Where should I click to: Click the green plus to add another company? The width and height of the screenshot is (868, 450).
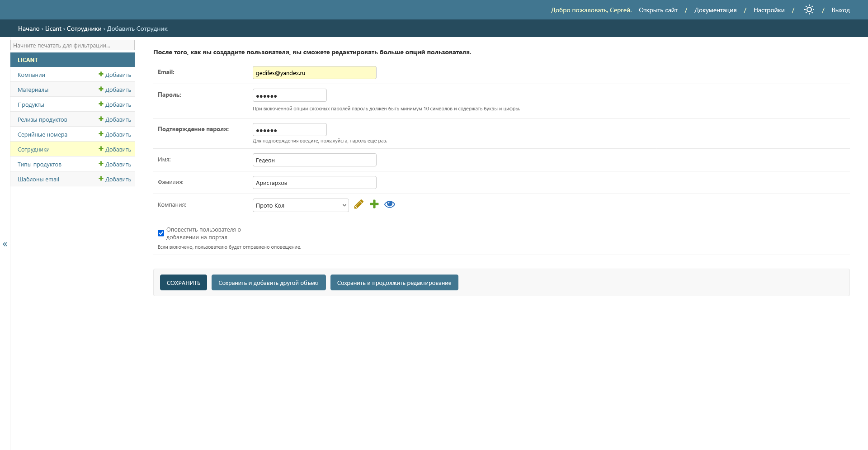374,204
